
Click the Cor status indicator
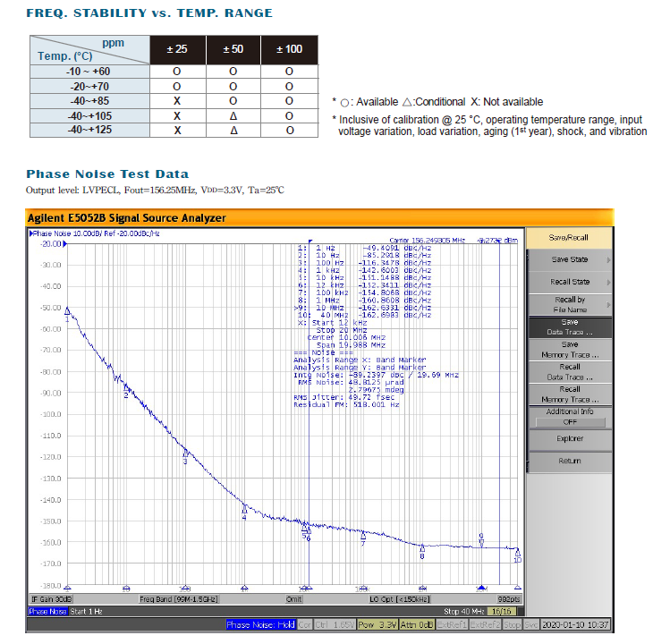click(x=304, y=625)
